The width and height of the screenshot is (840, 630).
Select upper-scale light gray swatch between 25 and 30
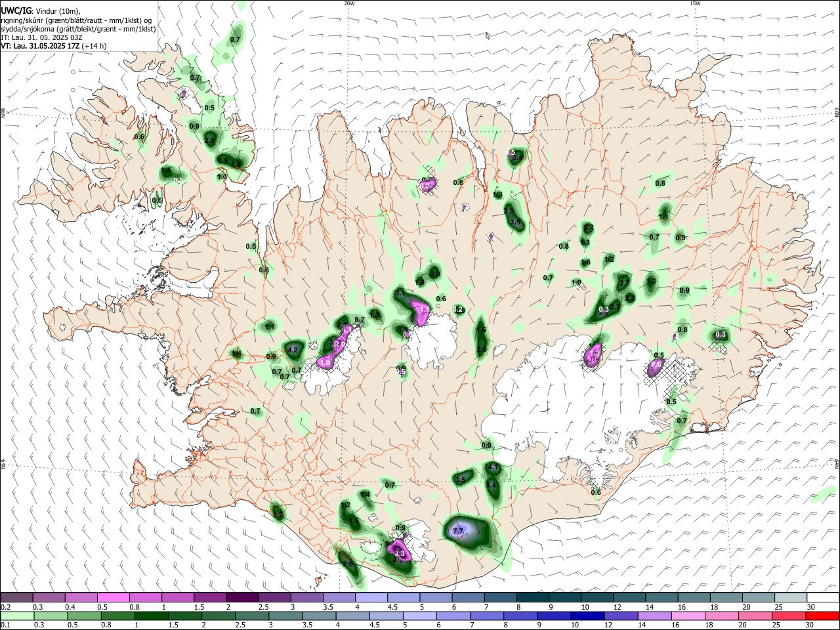pyautogui.click(x=791, y=598)
